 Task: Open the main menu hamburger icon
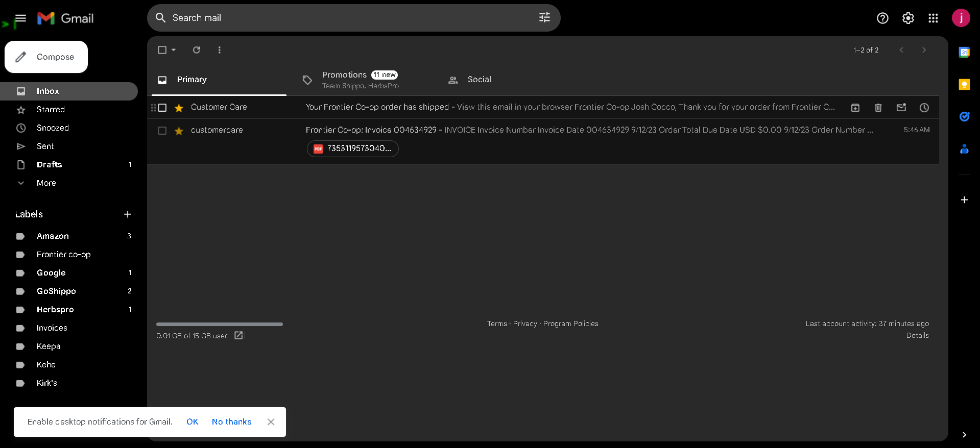click(20, 18)
